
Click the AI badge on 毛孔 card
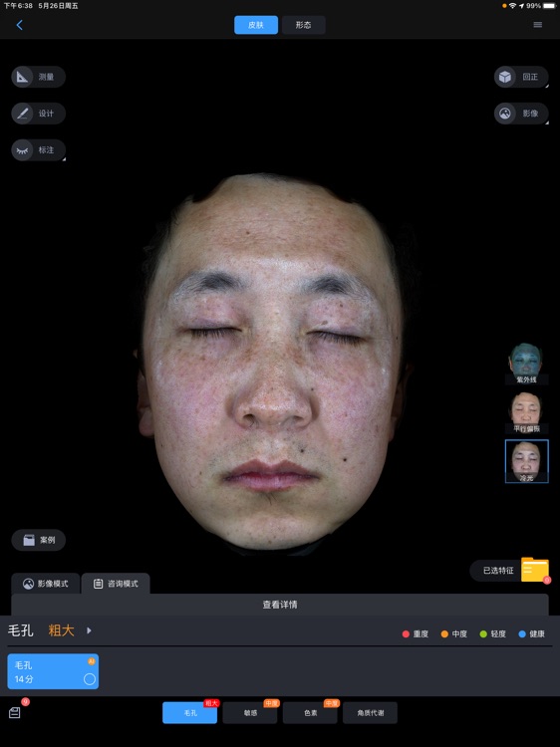(92, 661)
